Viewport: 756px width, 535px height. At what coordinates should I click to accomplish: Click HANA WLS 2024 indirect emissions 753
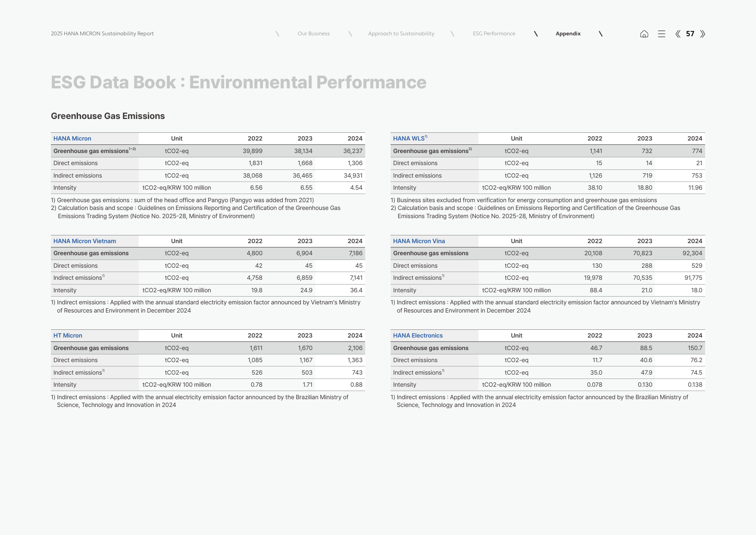coord(697,175)
